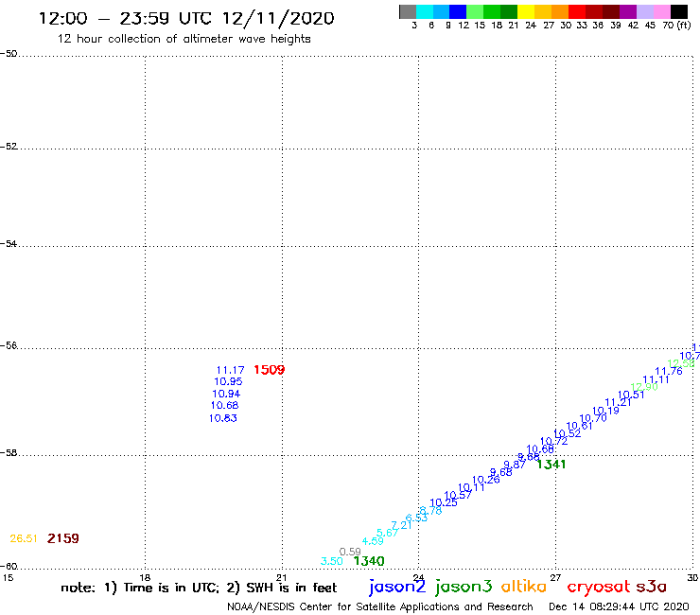This screenshot has height=615, width=700.
Task: Click the NOAA/NESDIS Center for Satellite Applications credit
Action: (x=380, y=607)
